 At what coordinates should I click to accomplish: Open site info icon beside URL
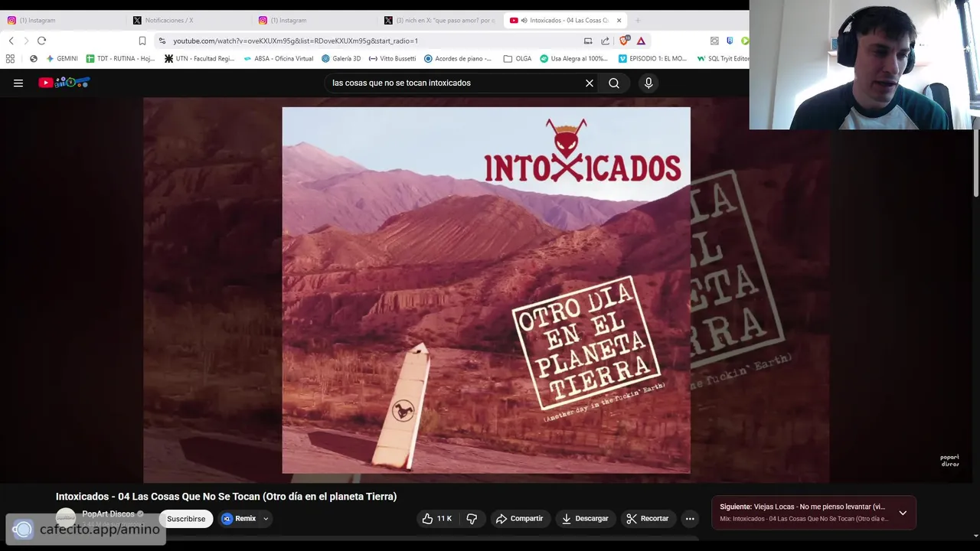pyautogui.click(x=162, y=41)
